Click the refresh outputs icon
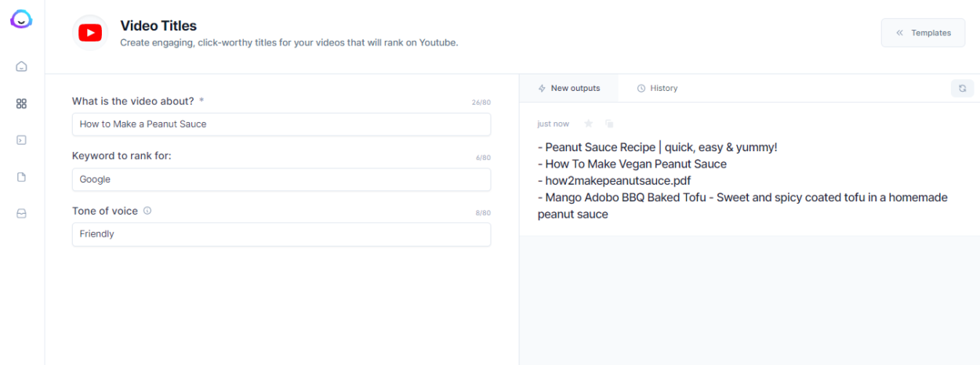Viewport: 980px width, 365px height. pos(962,89)
